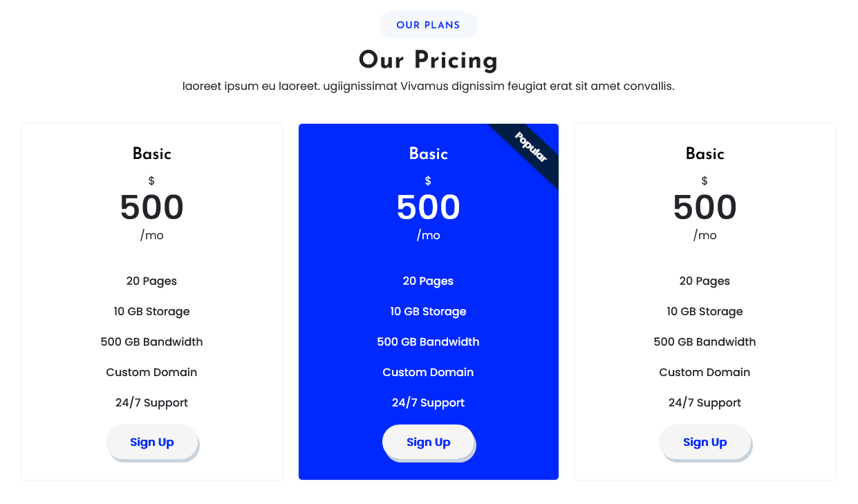
Task: Click the Our Pricing heading
Action: [428, 60]
